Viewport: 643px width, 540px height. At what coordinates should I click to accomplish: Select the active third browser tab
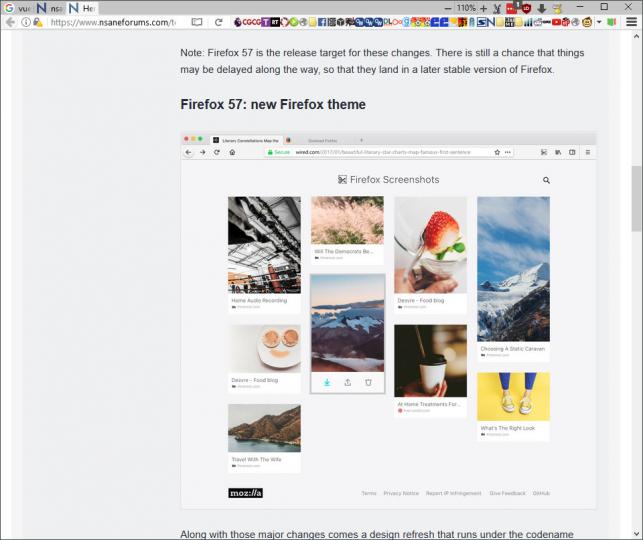coord(82,8)
